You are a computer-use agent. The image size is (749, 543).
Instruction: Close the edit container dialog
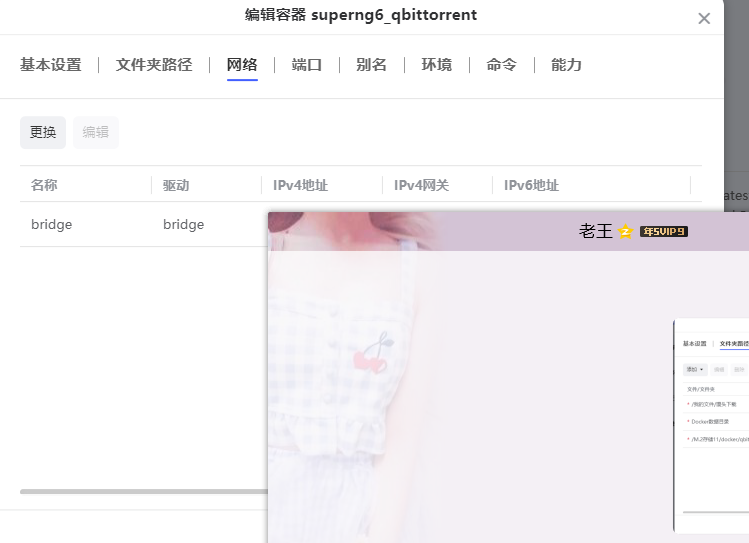pyautogui.click(x=704, y=18)
